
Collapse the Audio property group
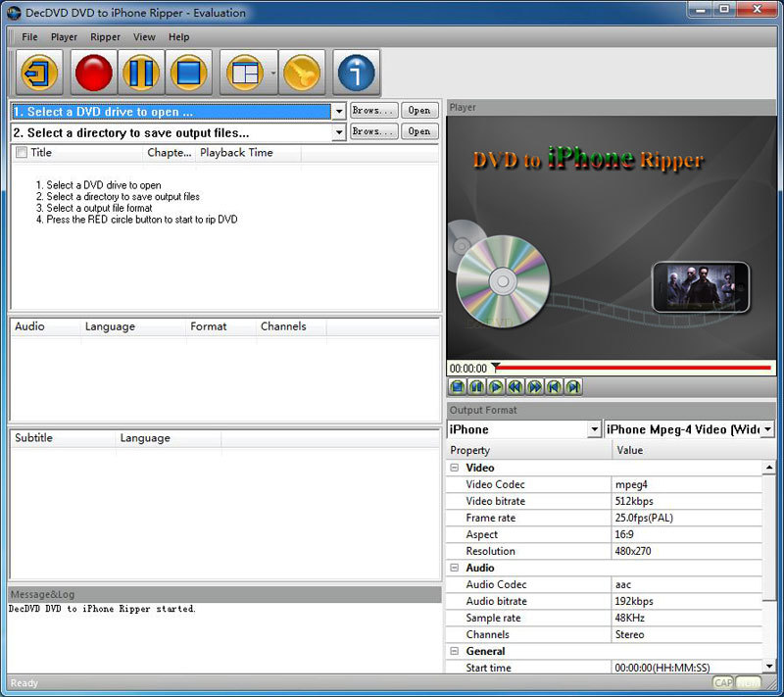pyautogui.click(x=455, y=568)
